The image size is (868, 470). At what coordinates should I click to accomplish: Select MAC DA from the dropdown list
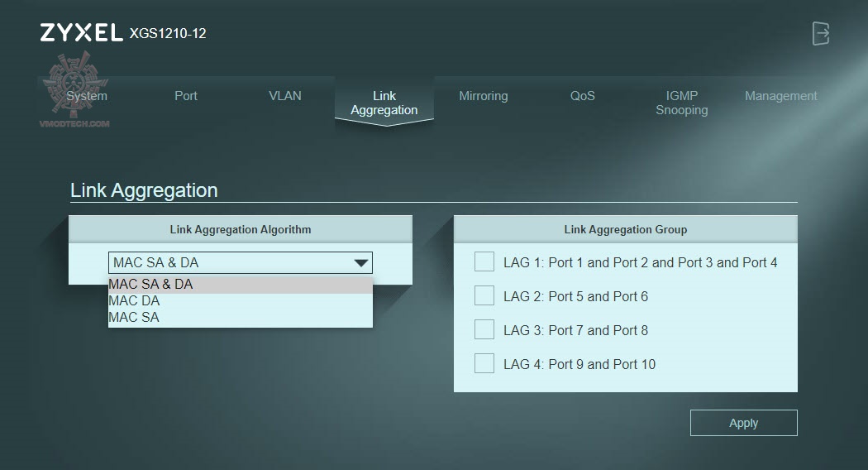[135, 301]
